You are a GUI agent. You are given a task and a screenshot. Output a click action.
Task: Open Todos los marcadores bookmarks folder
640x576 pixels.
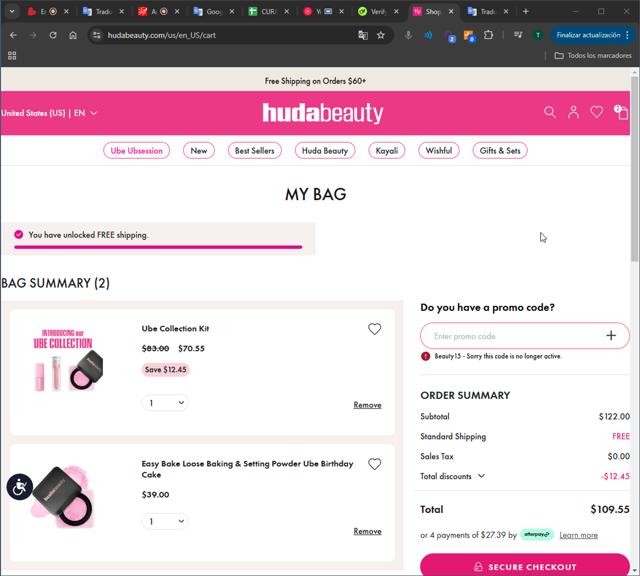pyautogui.click(x=593, y=56)
